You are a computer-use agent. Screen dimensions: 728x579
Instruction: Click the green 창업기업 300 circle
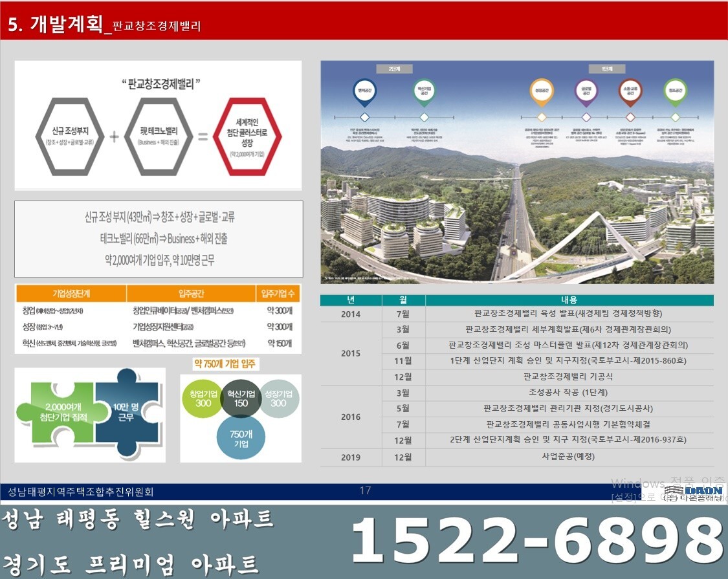pyautogui.click(x=203, y=399)
